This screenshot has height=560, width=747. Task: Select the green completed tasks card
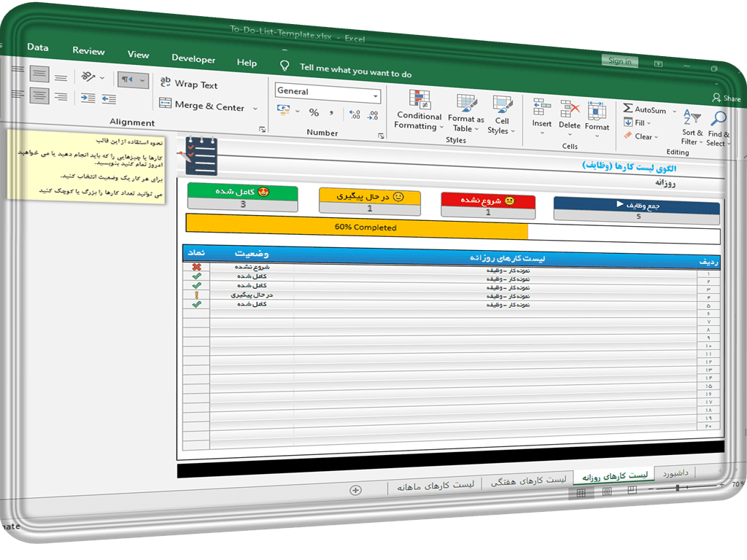pyautogui.click(x=243, y=198)
